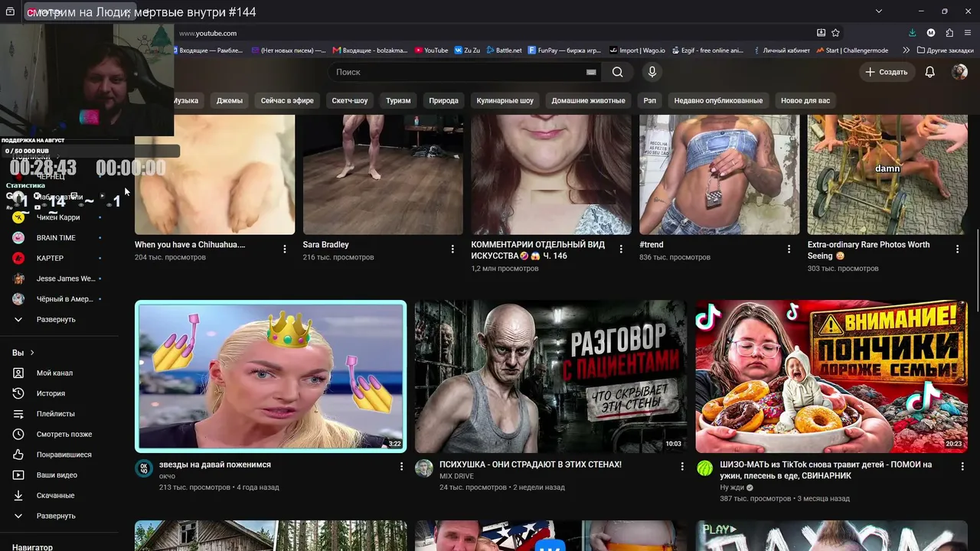The width and height of the screenshot is (980, 551).
Task: Open the окчо channel avatar under the video
Action: pos(144,468)
